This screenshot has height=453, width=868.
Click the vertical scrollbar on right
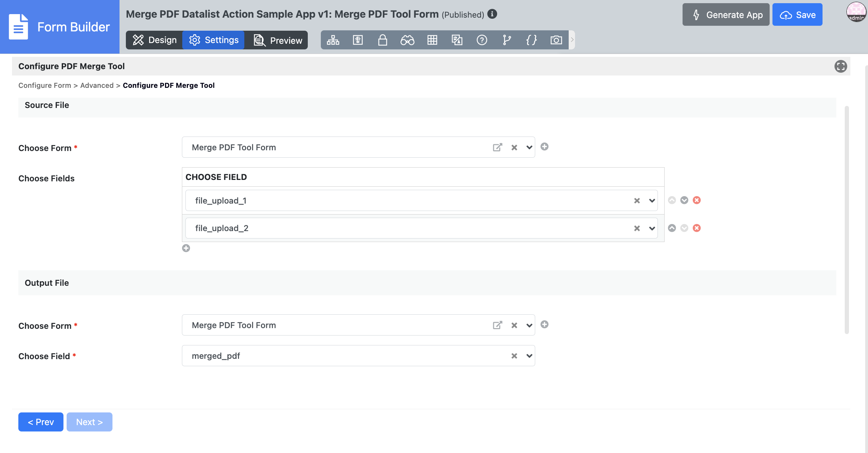click(x=846, y=219)
